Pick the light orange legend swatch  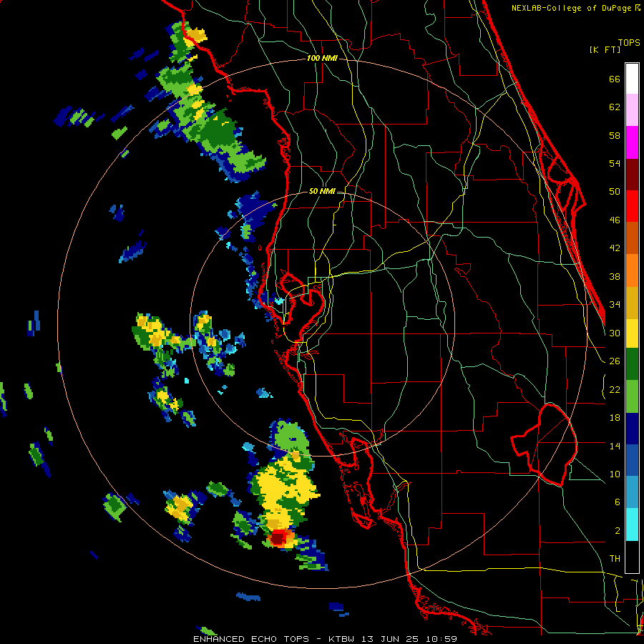point(632,270)
